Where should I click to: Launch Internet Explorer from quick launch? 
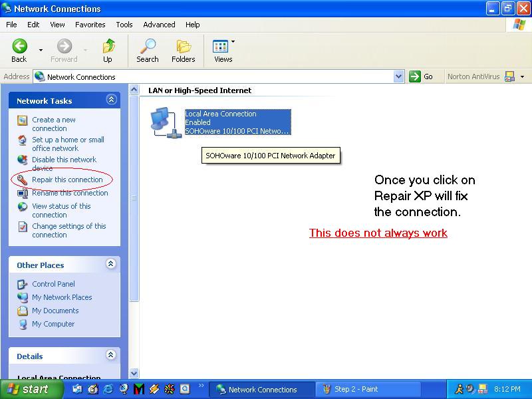tap(108, 389)
